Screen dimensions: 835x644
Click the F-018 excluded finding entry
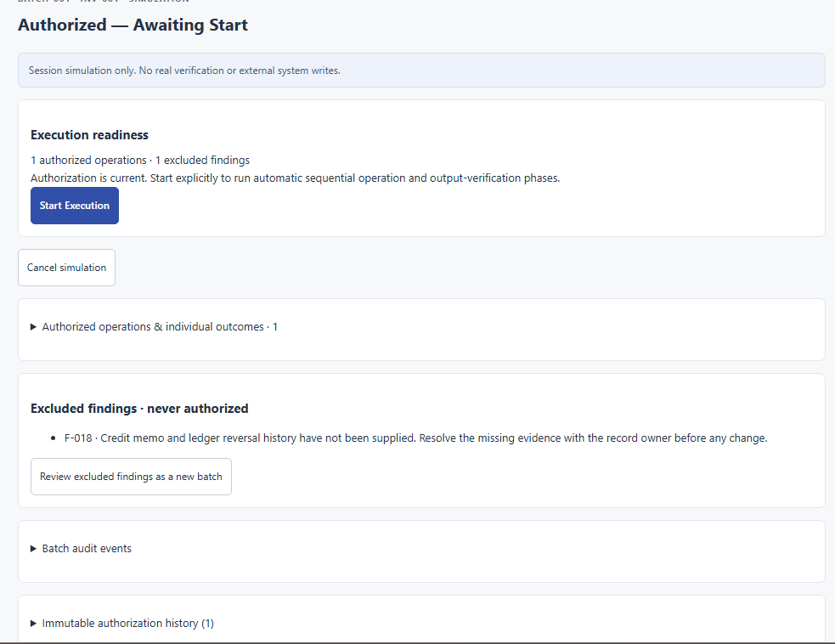tap(415, 438)
